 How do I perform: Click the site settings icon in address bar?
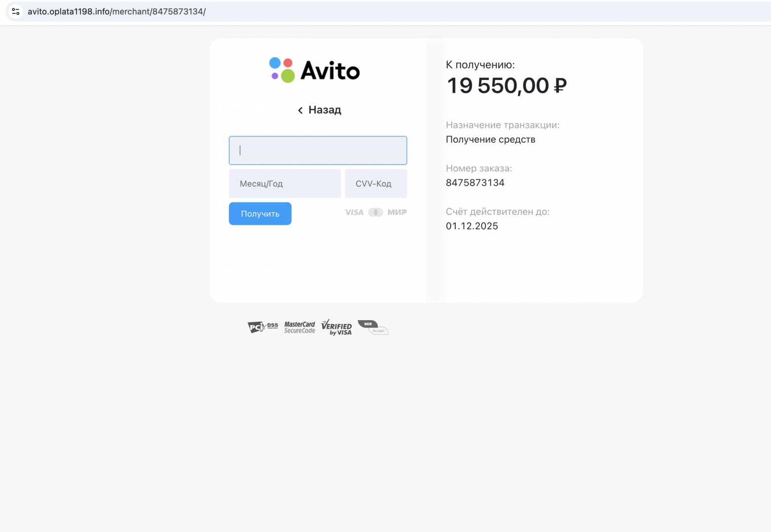pos(16,11)
